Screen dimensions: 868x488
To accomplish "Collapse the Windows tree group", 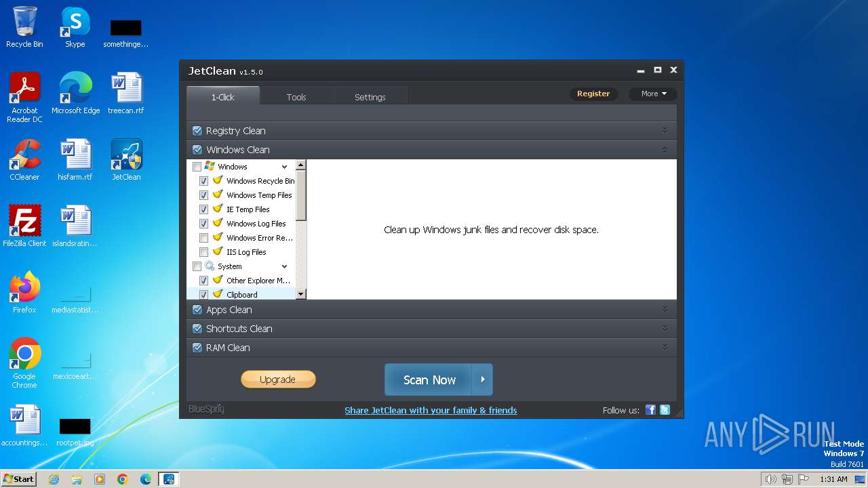I will [285, 167].
